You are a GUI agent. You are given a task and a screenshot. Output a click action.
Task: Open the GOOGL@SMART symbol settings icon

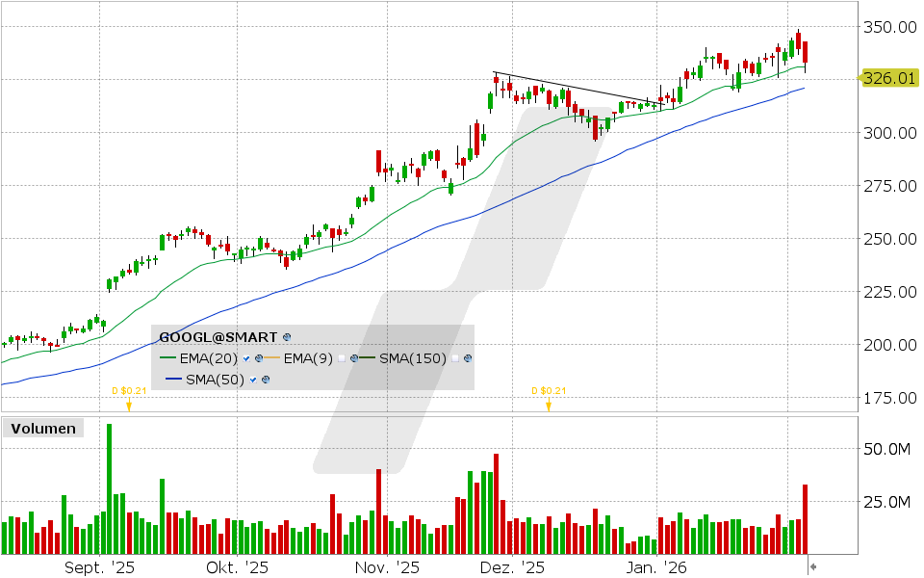[286, 337]
